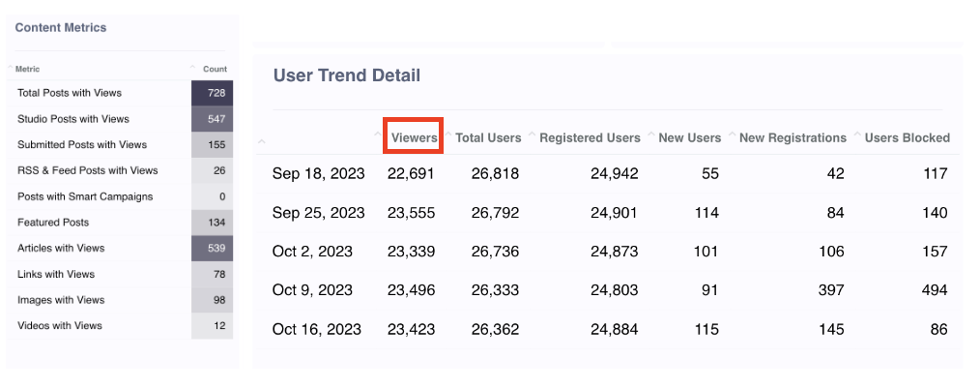The height and width of the screenshot is (389, 980).
Task: Click the count cell showing 728
Action: point(213,93)
